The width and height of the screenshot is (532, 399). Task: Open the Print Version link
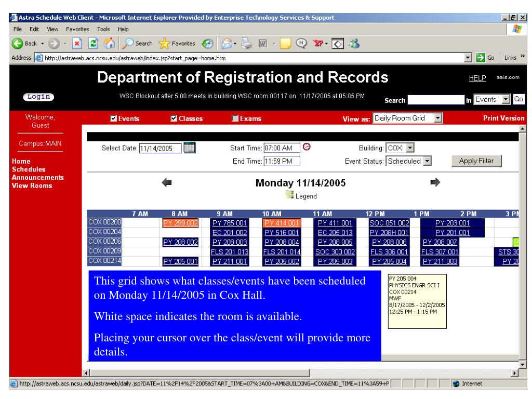[x=503, y=118]
